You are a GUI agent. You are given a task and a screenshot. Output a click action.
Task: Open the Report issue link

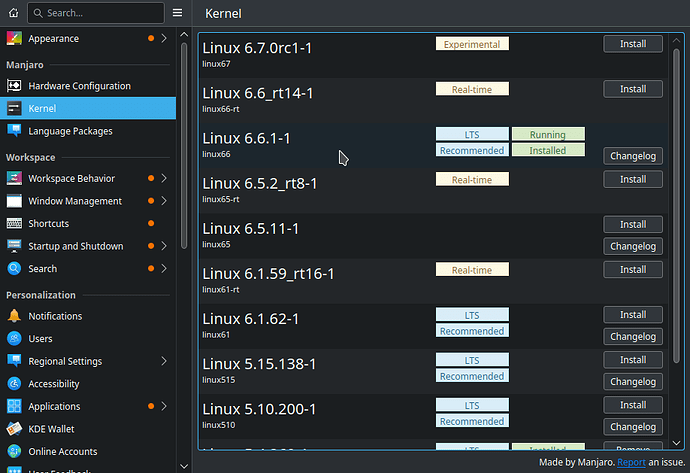tap(631, 462)
